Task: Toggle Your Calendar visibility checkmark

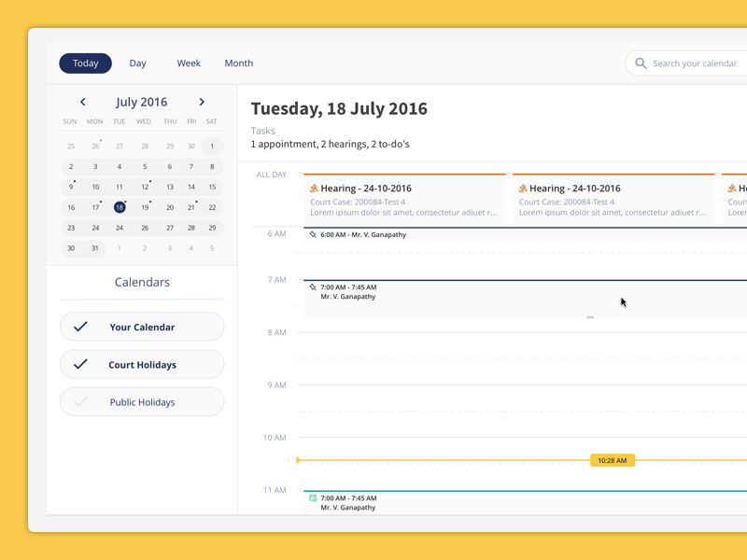Action: pyautogui.click(x=81, y=327)
